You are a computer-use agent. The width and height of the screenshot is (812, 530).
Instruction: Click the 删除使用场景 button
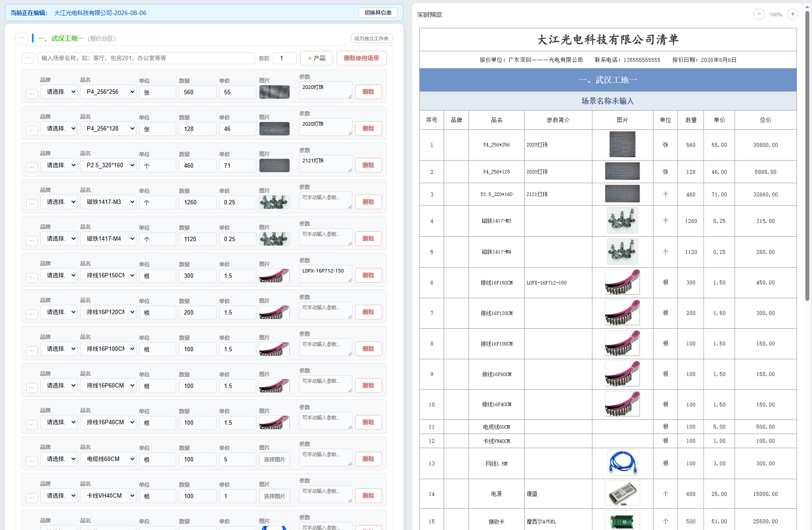tap(361, 58)
